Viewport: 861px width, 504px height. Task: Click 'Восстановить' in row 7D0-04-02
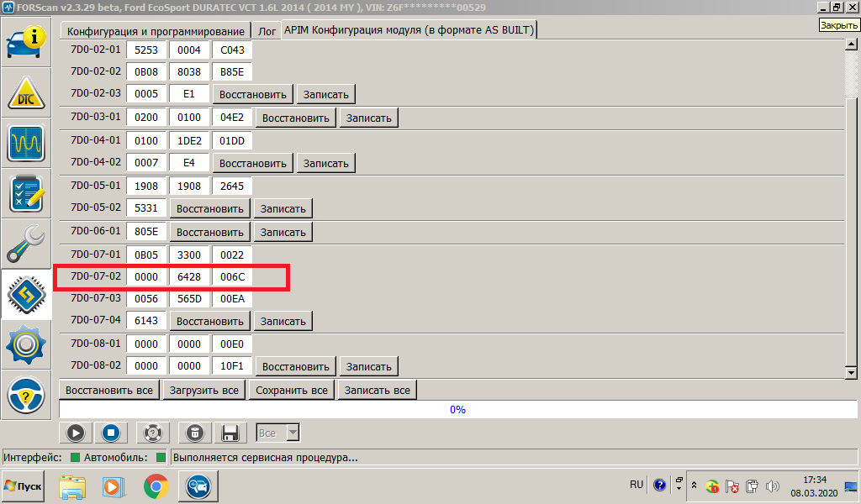[252, 164]
